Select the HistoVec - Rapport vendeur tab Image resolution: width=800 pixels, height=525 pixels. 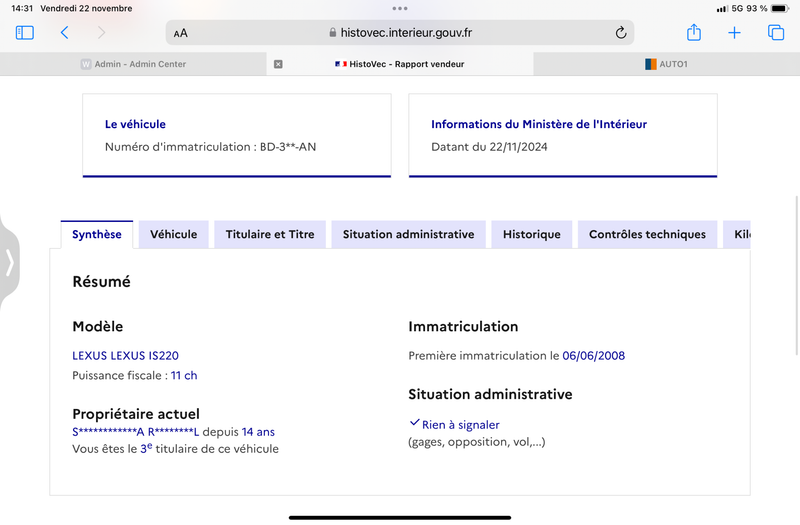coord(400,64)
